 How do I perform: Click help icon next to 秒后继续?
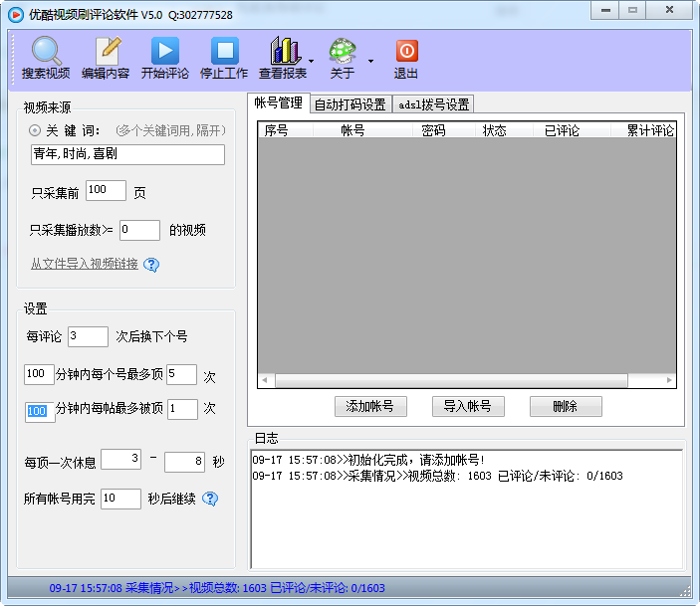point(210,499)
